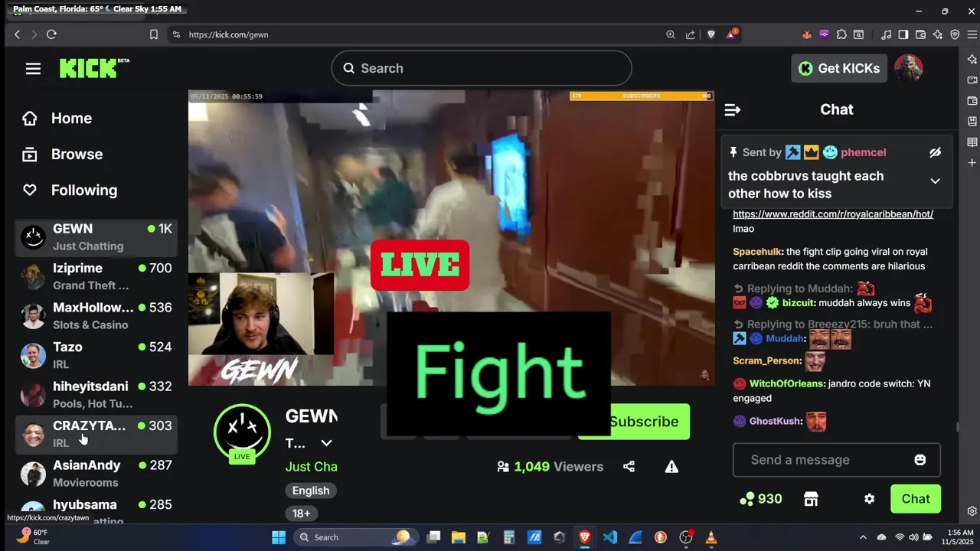Bookmark this page icon
The image size is (980, 551).
coord(154,34)
